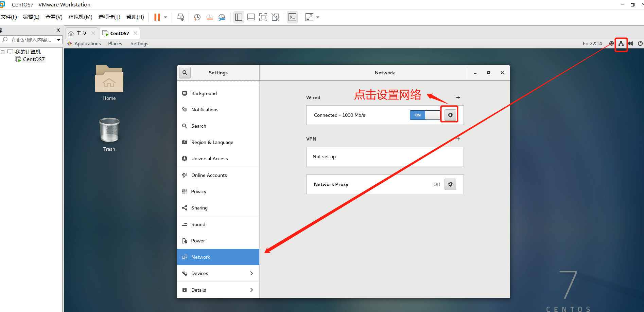The width and height of the screenshot is (644, 312).
Task: Select Notifications in Settings sidebar
Action: [x=218, y=110]
